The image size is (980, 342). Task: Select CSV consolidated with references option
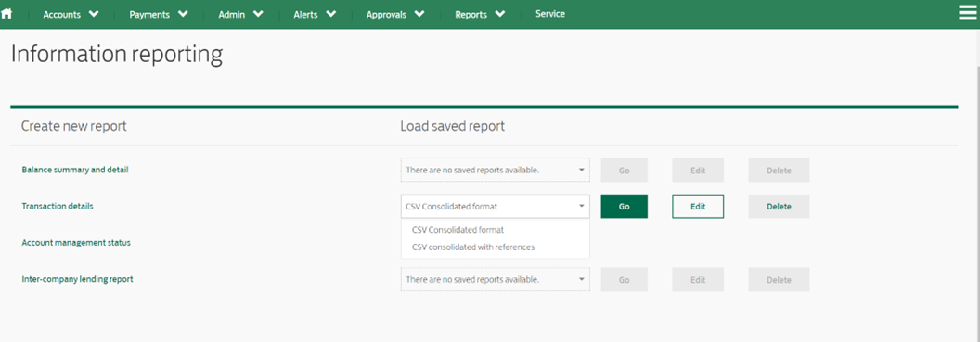[473, 247]
